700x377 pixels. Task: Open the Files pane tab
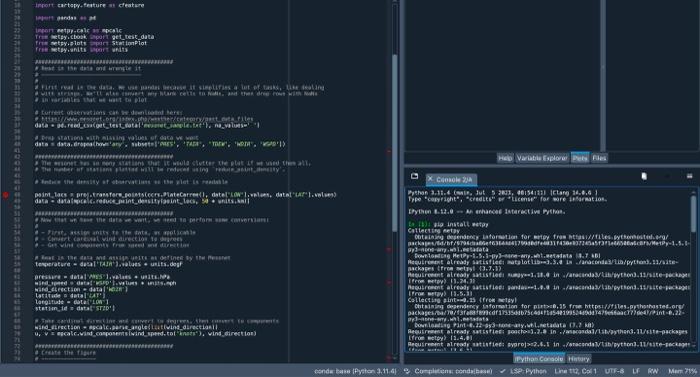pyautogui.click(x=599, y=158)
